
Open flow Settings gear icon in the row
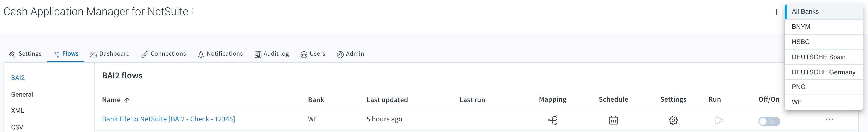(x=673, y=120)
